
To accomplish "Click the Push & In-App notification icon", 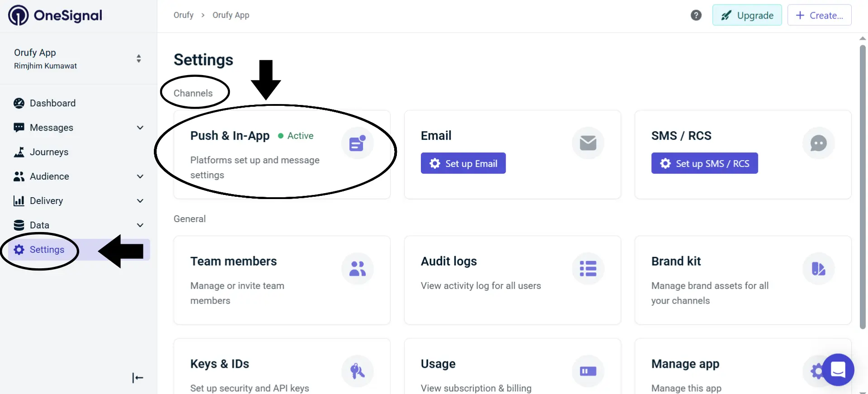I will [x=358, y=143].
